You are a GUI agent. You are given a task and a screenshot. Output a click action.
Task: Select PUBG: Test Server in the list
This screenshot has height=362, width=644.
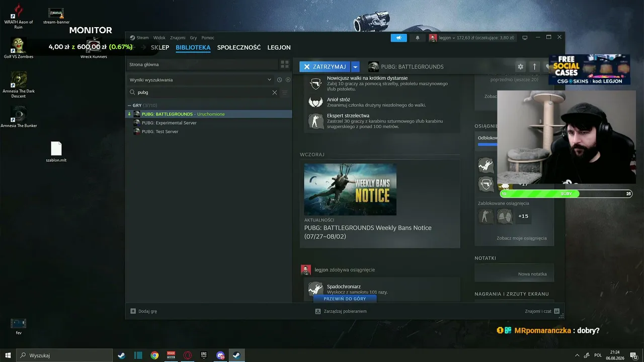pos(209,132)
